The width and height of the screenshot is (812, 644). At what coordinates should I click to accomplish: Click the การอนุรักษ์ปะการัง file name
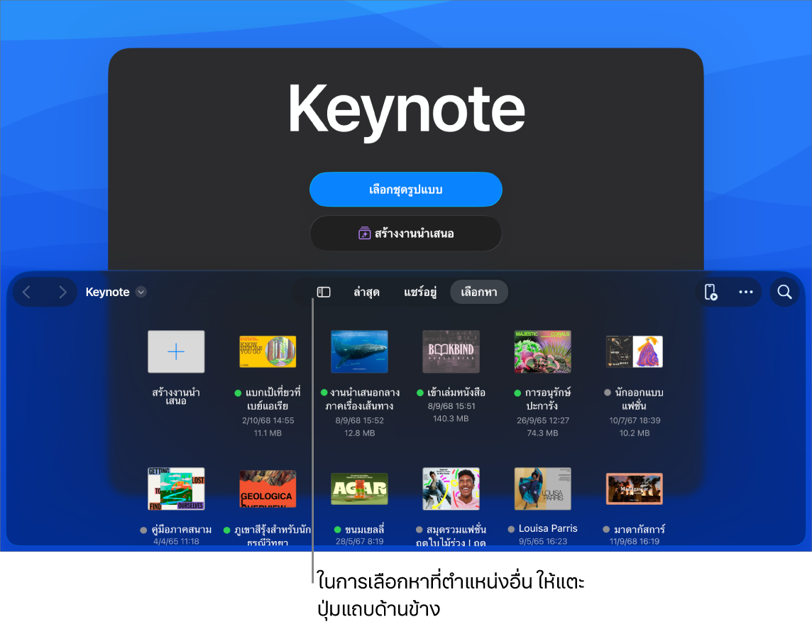548,399
